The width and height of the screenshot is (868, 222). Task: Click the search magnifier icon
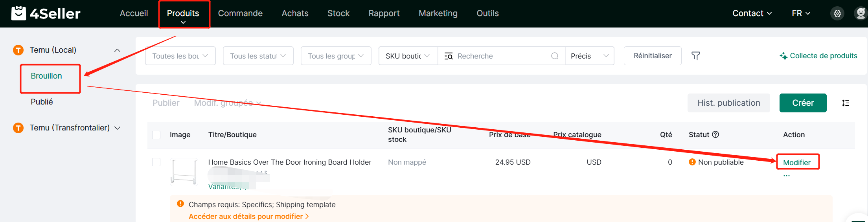click(555, 56)
